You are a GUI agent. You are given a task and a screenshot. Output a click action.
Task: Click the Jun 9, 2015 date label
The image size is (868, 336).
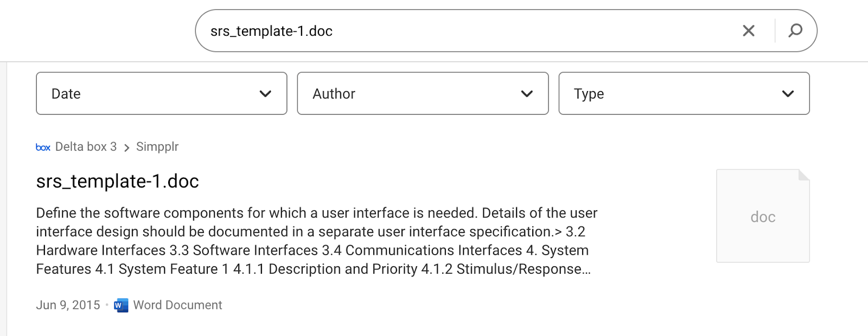click(x=68, y=305)
